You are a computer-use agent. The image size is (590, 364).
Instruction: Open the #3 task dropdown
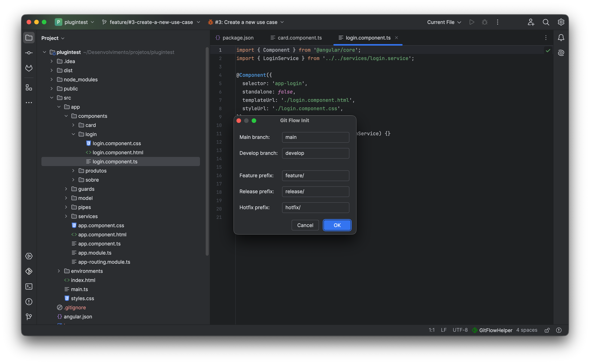click(246, 22)
